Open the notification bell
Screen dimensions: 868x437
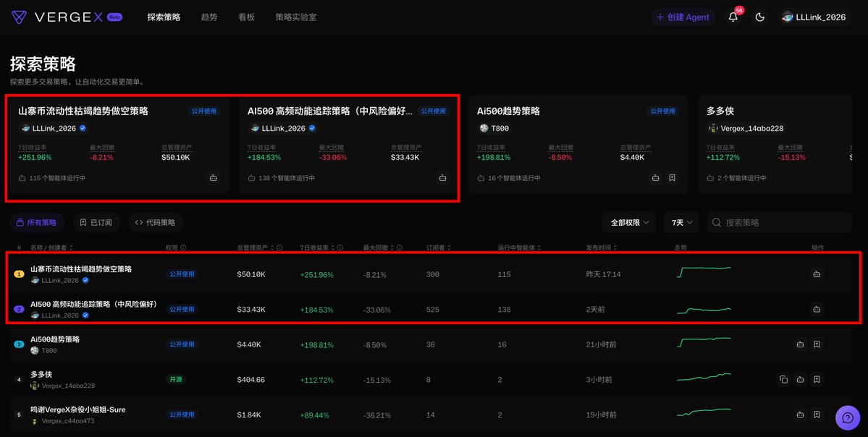(x=733, y=17)
